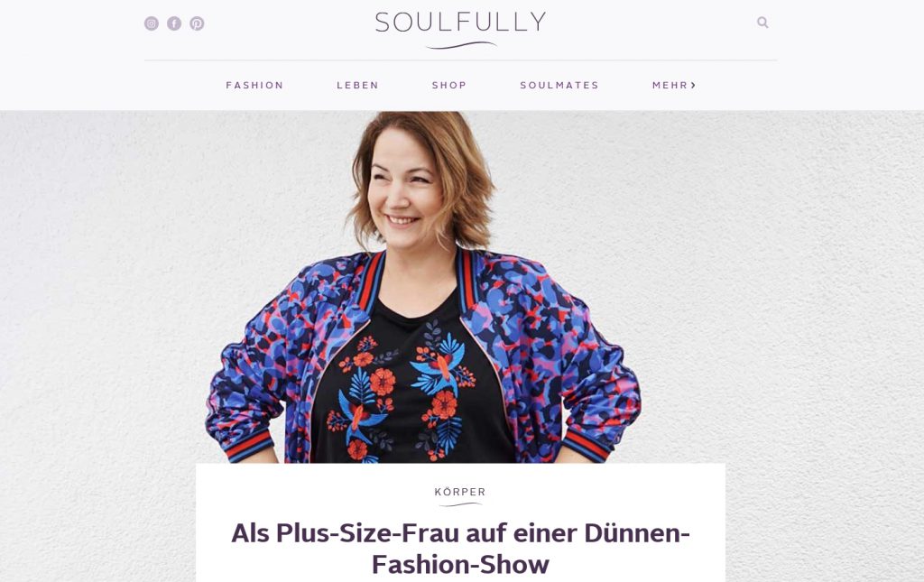The image size is (924, 582).
Task: Open search with the magnifier icon
Action: click(762, 23)
